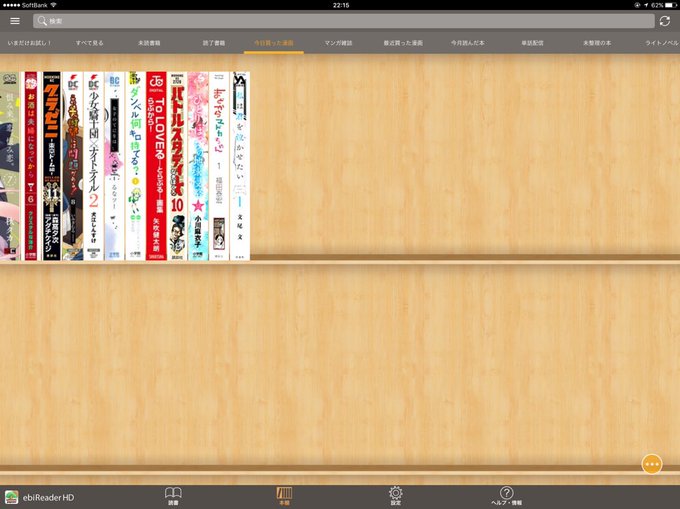
Task: Switch to the 未読書籍 tab
Action: (x=149, y=43)
